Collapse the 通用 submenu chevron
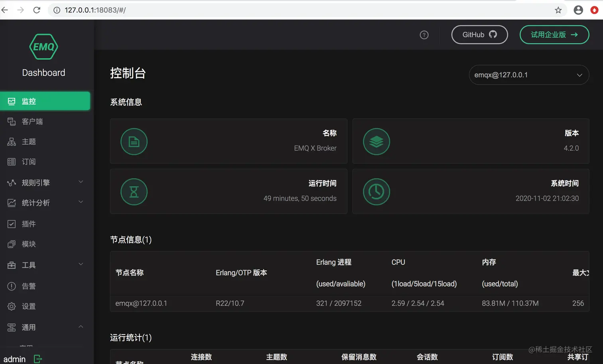The image size is (603, 364). [81, 327]
